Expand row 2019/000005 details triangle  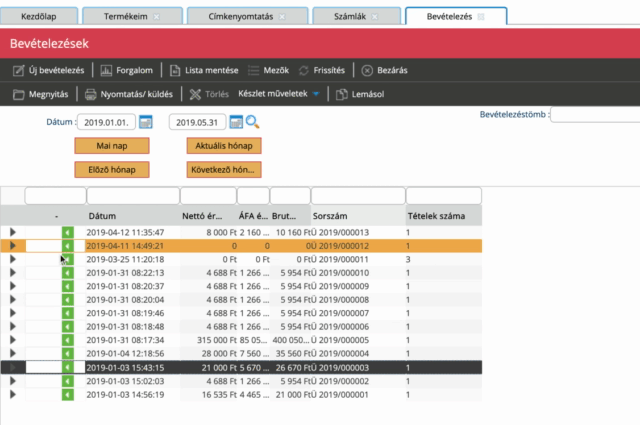(13, 340)
